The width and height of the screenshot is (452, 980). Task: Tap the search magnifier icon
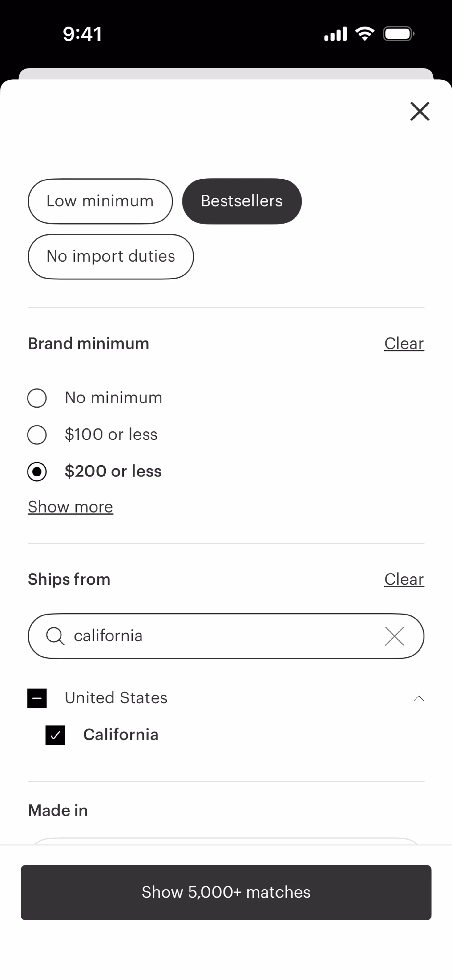[x=55, y=636]
